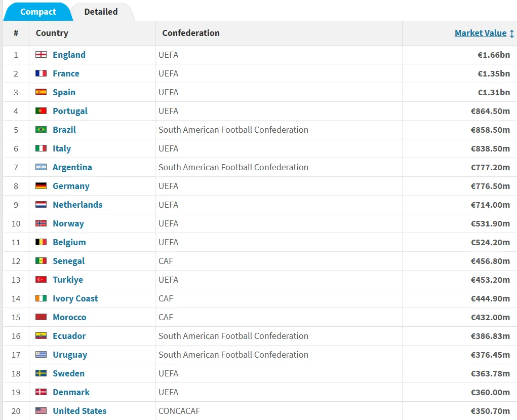The height and width of the screenshot is (420, 517).
Task: Visit the Netherlands country link
Action: (77, 205)
